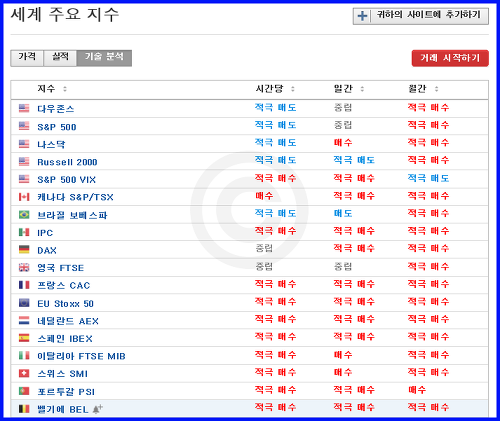Click the UK flag icon beside 영국 FTSE
This screenshot has width=500, height=421.
tap(24, 267)
